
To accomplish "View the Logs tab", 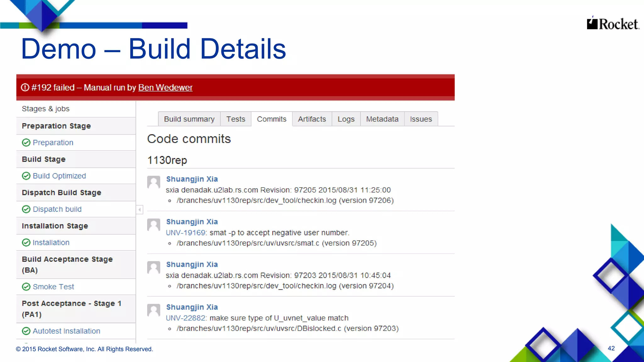I will [x=346, y=119].
